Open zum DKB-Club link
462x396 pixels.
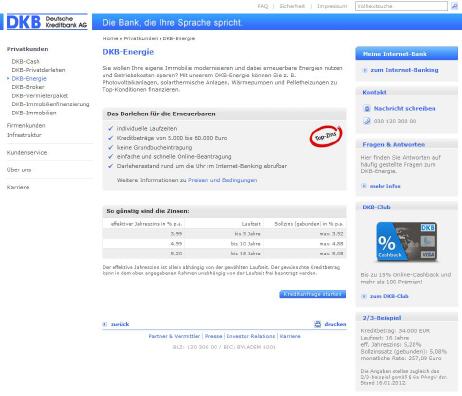tap(389, 296)
